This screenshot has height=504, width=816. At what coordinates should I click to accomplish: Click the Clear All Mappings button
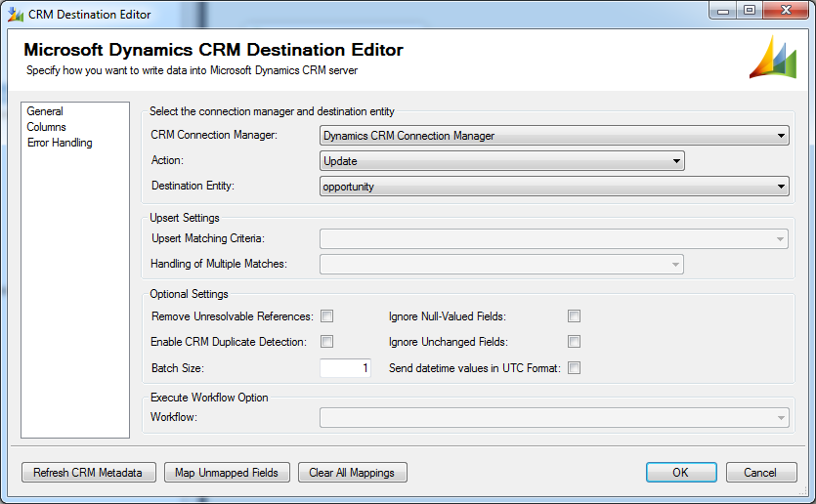(x=353, y=473)
